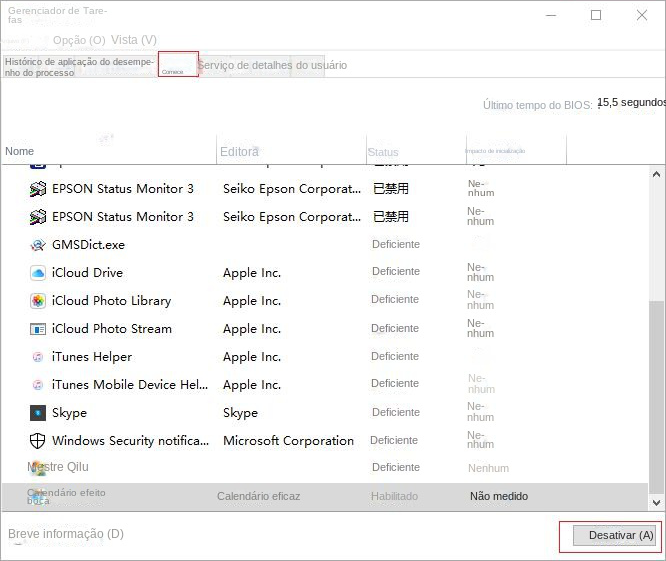Image resolution: width=666 pixels, height=561 pixels.
Task: Click the Desativar (A) button
Action: coord(614,536)
